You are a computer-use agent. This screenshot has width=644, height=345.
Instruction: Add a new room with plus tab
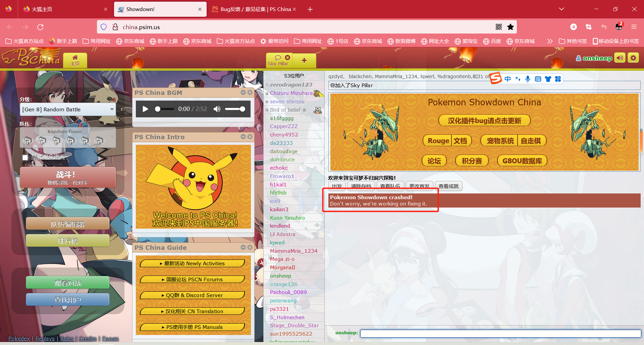coord(304,60)
